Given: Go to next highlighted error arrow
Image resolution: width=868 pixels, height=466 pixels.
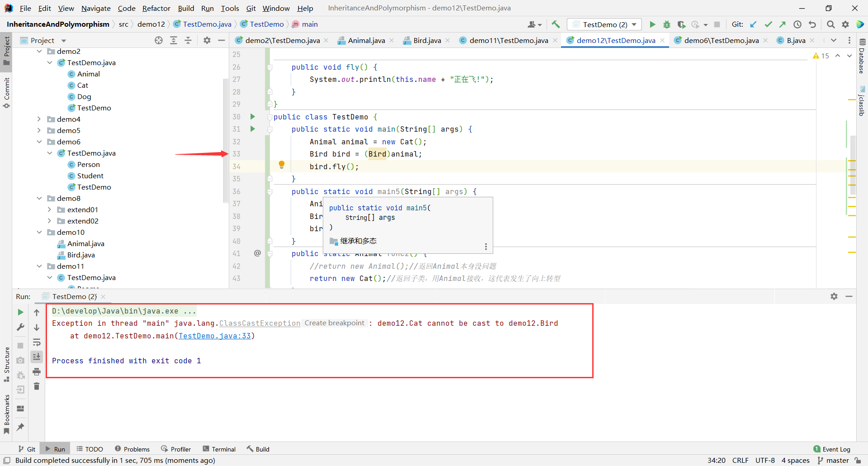Looking at the screenshot, I should point(849,56).
